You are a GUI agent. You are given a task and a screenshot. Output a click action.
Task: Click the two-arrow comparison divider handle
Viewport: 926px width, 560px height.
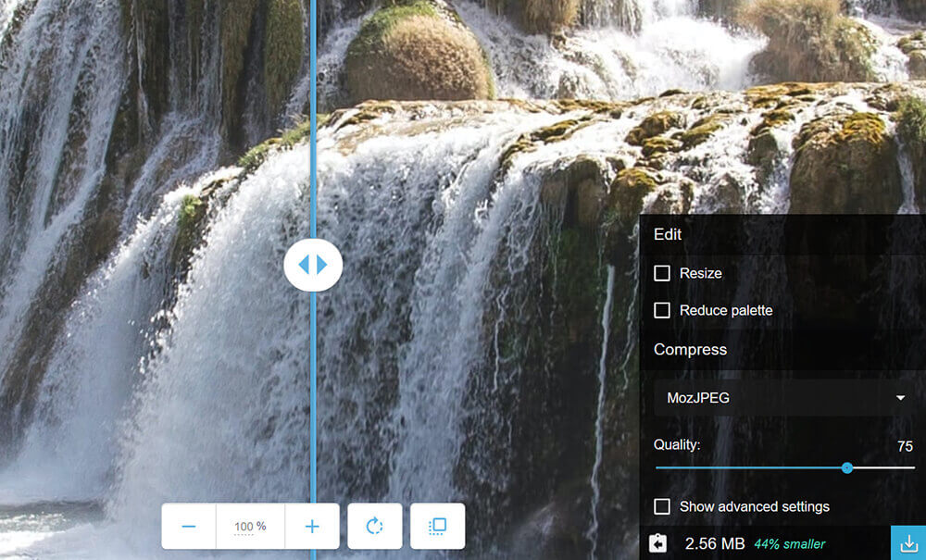tap(313, 265)
